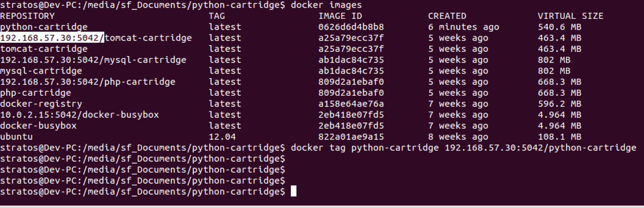The image size is (644, 208).
Task: Click the 108.1 MB size value
Action: coord(559,137)
